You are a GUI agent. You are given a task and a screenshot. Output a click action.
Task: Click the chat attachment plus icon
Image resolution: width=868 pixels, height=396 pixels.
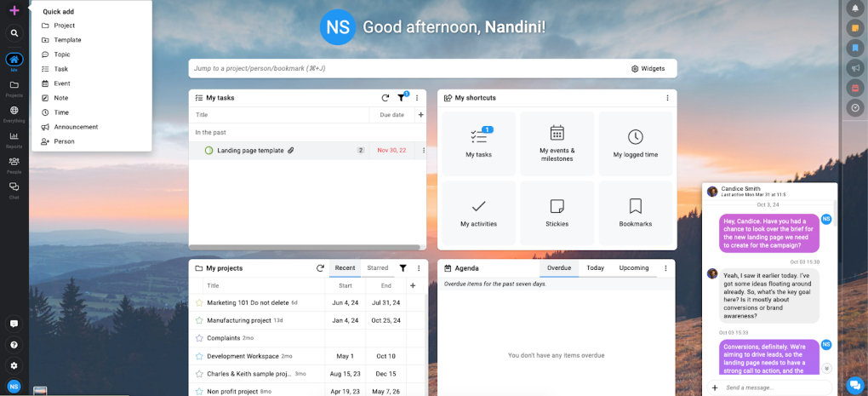click(x=715, y=387)
